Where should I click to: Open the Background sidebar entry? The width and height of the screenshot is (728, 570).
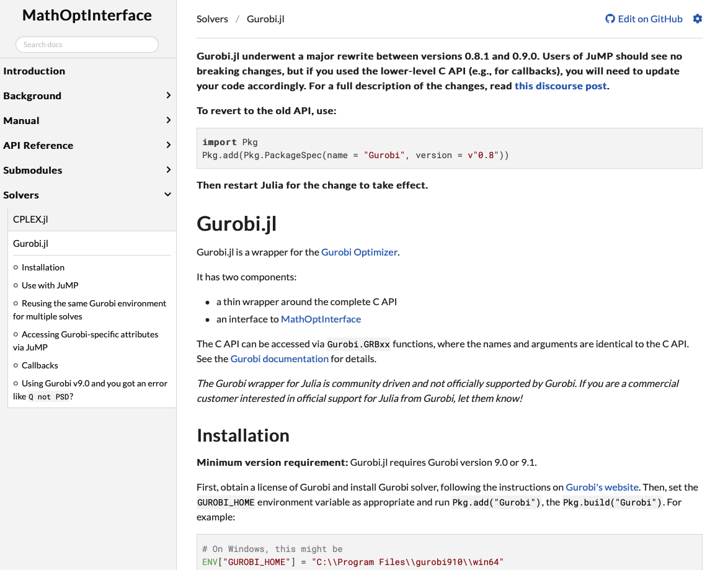[x=32, y=96]
